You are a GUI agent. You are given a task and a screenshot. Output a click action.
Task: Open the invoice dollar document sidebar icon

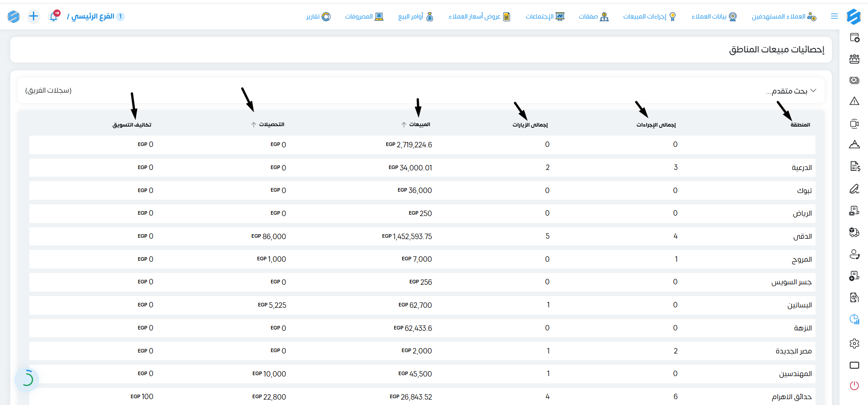point(854,166)
